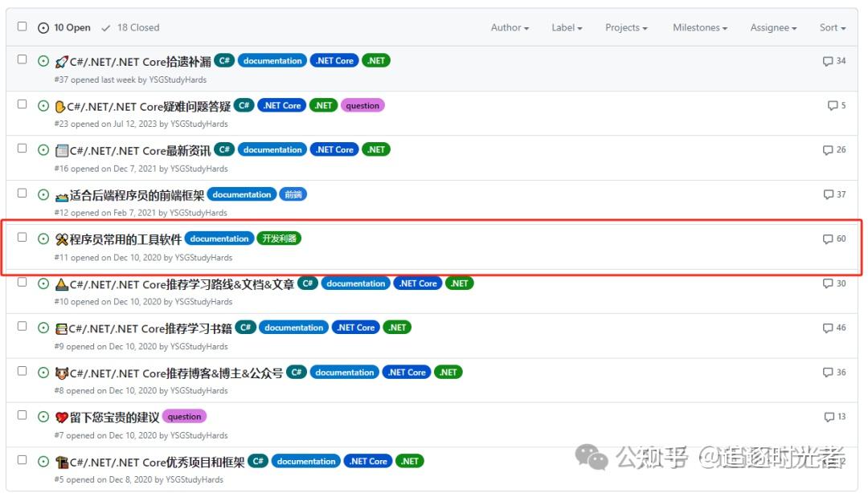Select checkbox for issue #23 疑难问题答疑

[23, 104]
